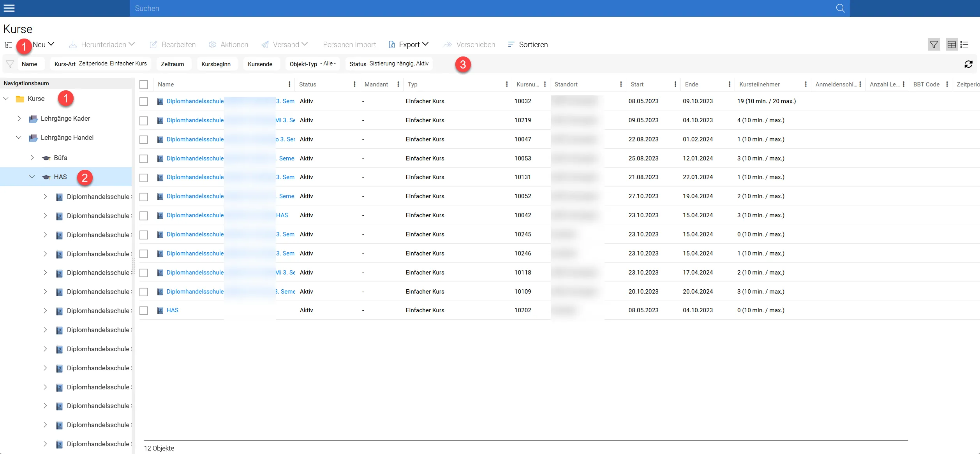The width and height of the screenshot is (980, 454).
Task: Open the hamburger main menu
Action: [x=9, y=8]
